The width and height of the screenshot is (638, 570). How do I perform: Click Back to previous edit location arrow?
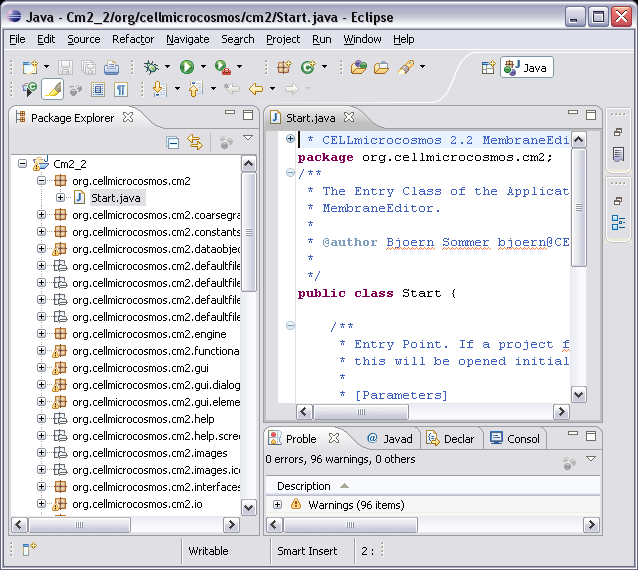pos(256,89)
